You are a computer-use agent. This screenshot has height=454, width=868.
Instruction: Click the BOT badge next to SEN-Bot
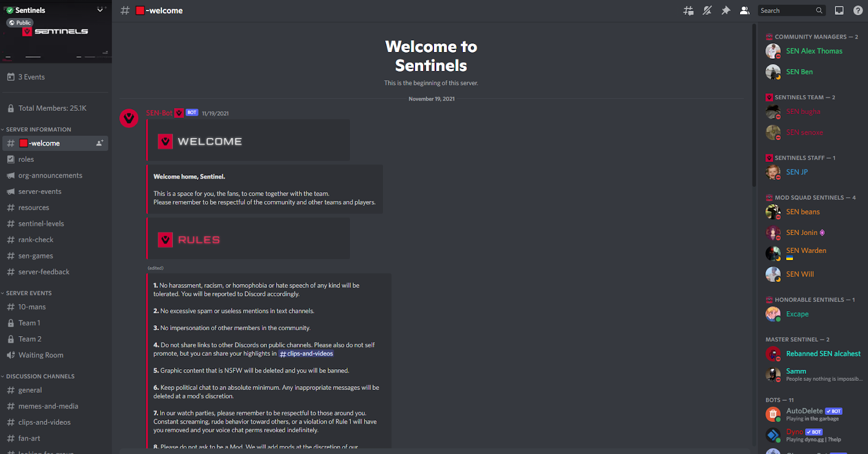click(x=192, y=112)
